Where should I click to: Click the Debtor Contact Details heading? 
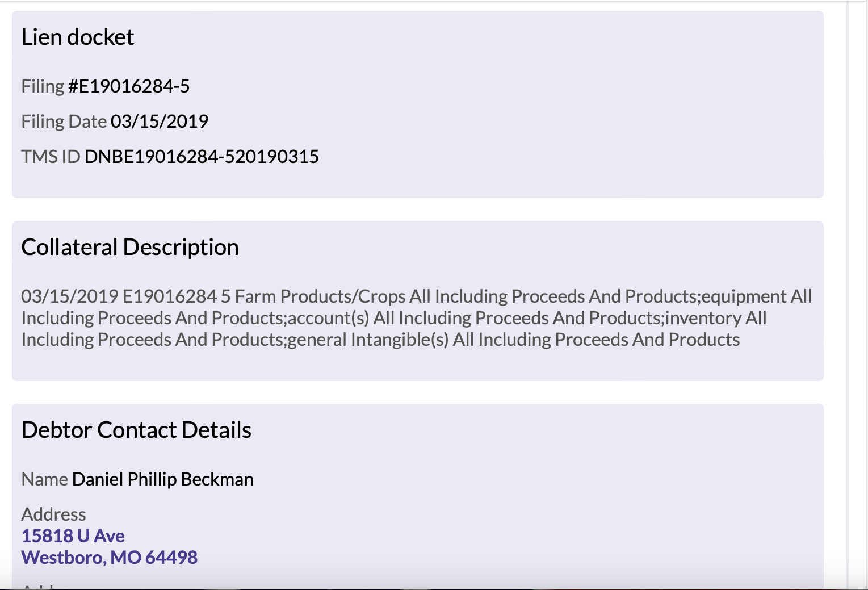(136, 430)
